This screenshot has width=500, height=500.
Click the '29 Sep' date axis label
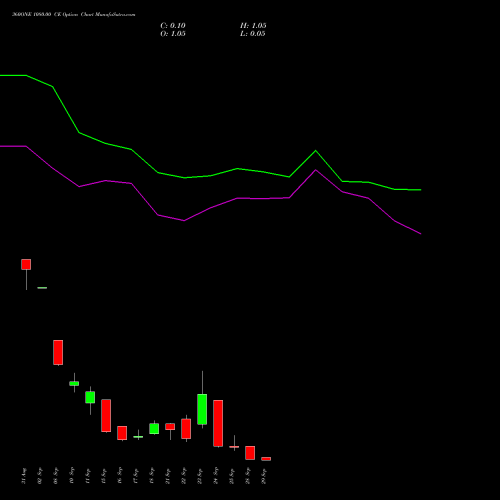click(x=264, y=476)
